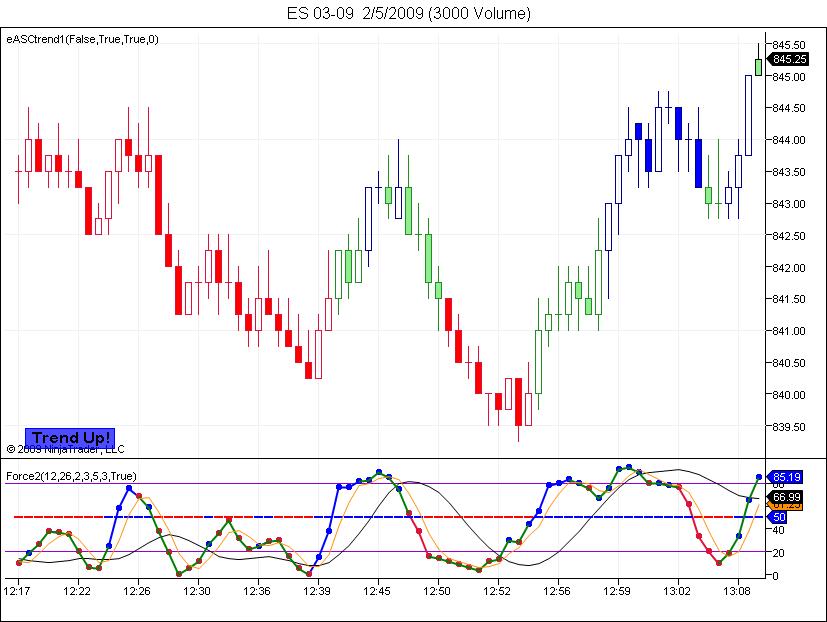Click the 12:50 time axis label

click(437, 591)
